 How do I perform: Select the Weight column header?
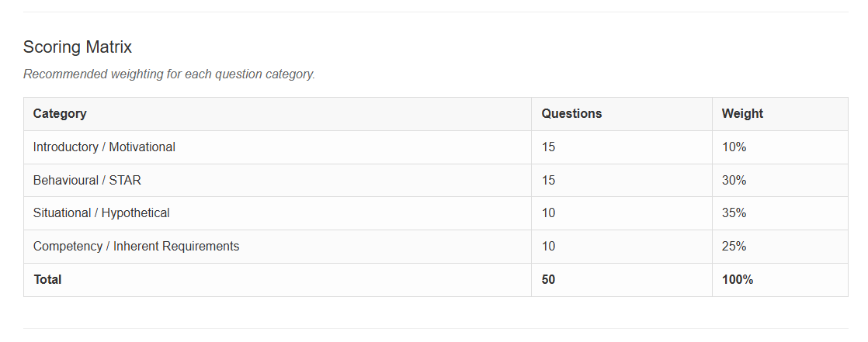pyautogui.click(x=780, y=114)
